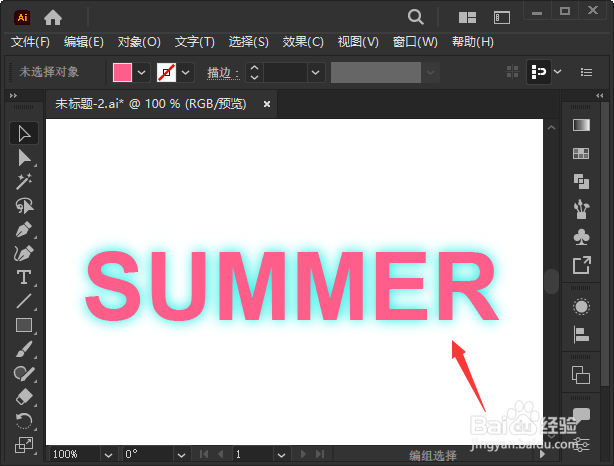Select the Shaper/Blob brush tool
Screen dimensions: 614x466
click(24, 373)
